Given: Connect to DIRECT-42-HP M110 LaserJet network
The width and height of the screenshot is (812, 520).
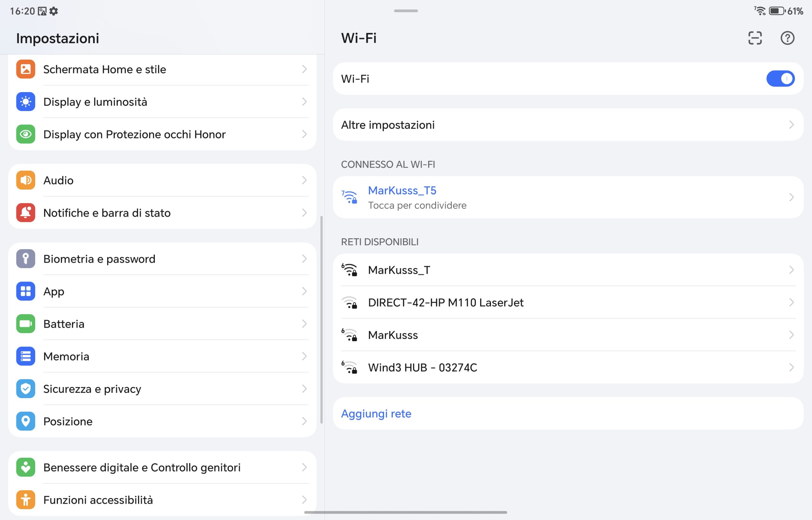Looking at the screenshot, I should pyautogui.click(x=568, y=302).
